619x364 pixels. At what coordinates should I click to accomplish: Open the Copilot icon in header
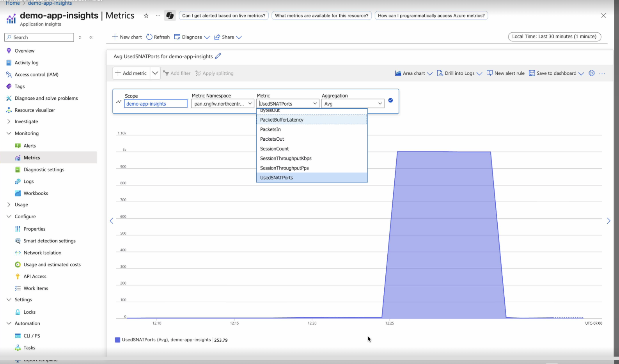(x=170, y=16)
